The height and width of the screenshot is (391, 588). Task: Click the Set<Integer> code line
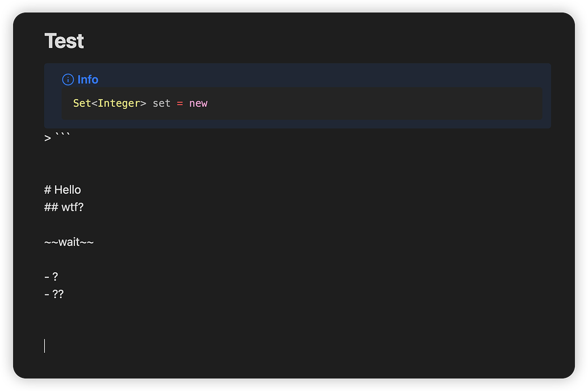coord(140,103)
